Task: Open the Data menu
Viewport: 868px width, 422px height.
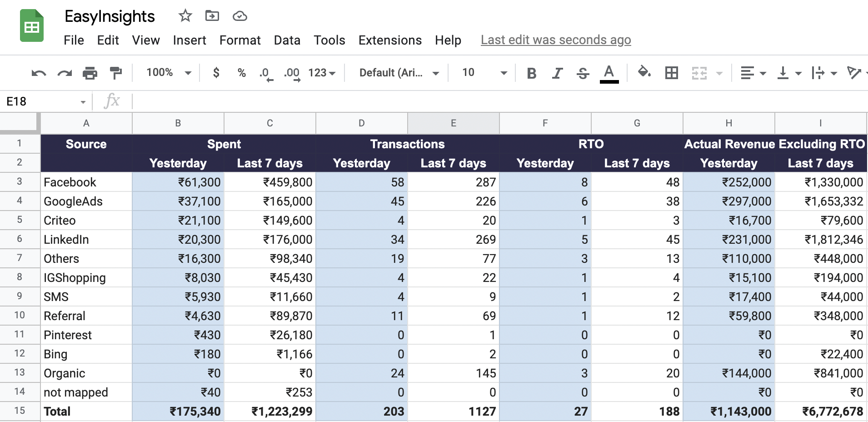Action: coord(287,40)
